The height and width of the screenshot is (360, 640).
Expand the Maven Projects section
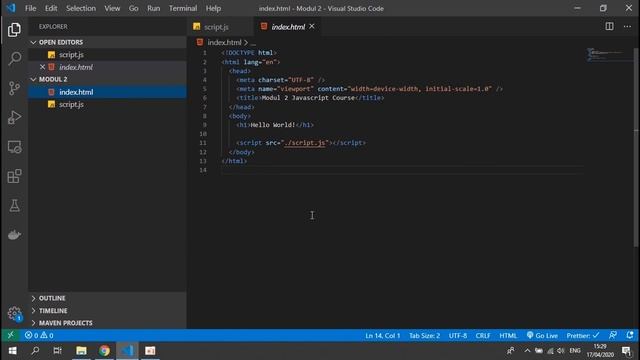107,323
